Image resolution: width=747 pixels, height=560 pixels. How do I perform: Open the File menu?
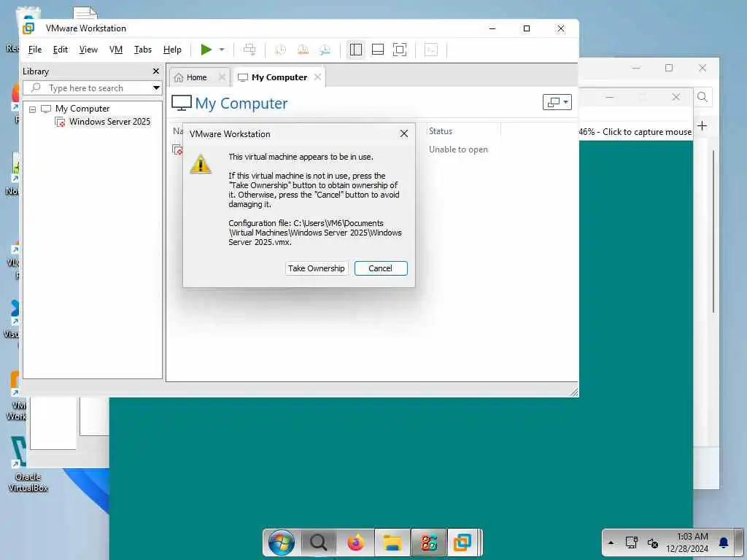35,50
